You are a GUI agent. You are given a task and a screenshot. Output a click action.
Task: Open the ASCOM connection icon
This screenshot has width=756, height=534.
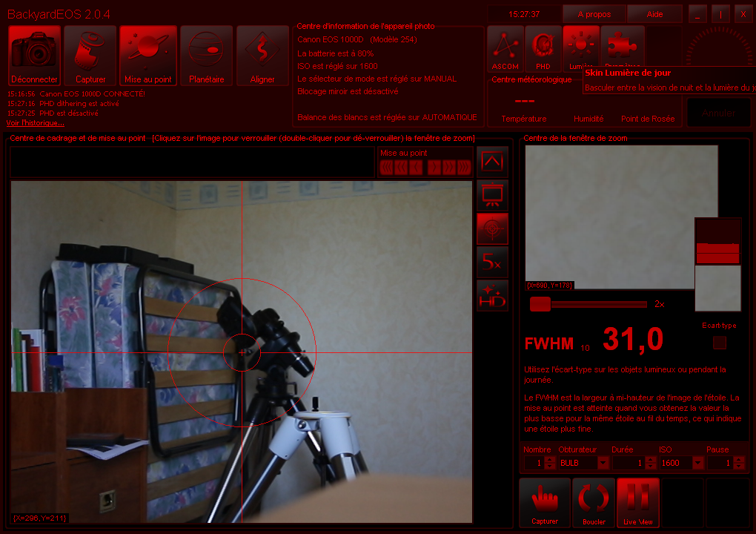tap(505, 49)
